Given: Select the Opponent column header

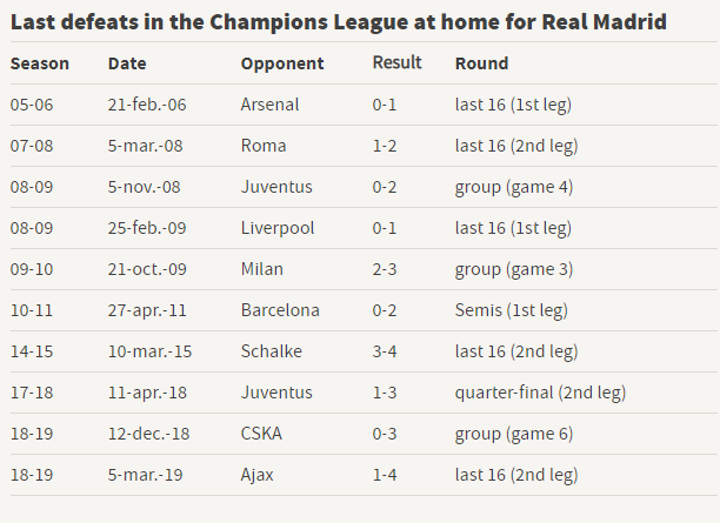Looking at the screenshot, I should (x=282, y=63).
